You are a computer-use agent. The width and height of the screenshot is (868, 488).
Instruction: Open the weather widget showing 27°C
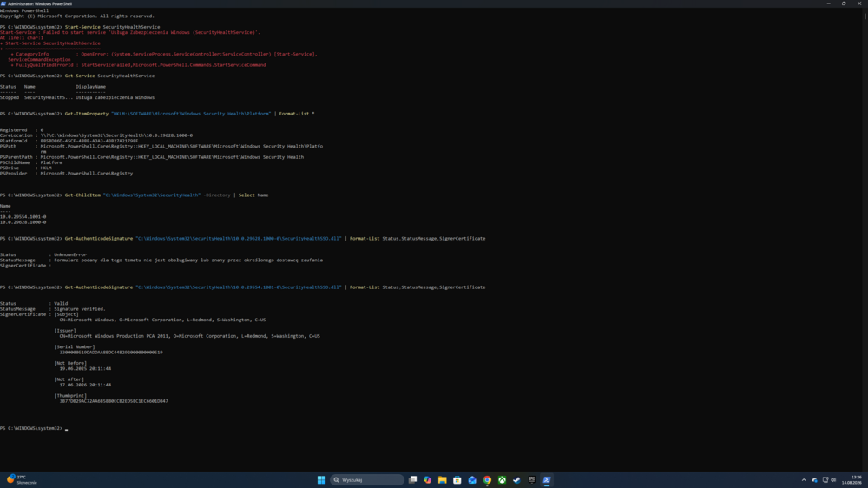(x=23, y=479)
